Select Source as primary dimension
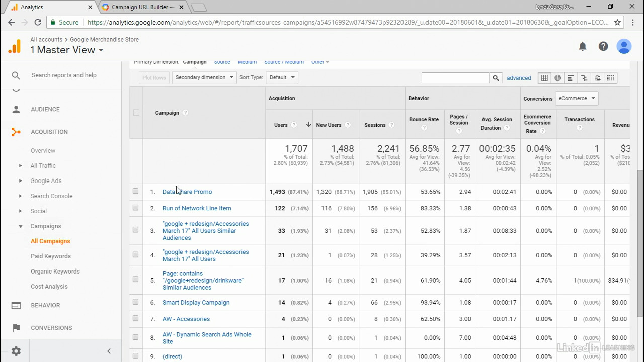Screen dimensions: 644x362 [x=222, y=62]
